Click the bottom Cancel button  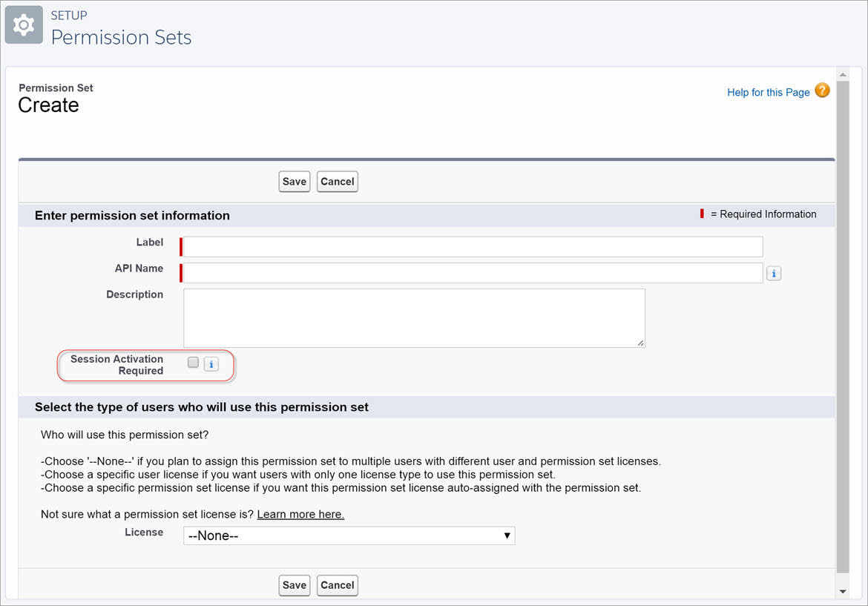[x=337, y=585]
